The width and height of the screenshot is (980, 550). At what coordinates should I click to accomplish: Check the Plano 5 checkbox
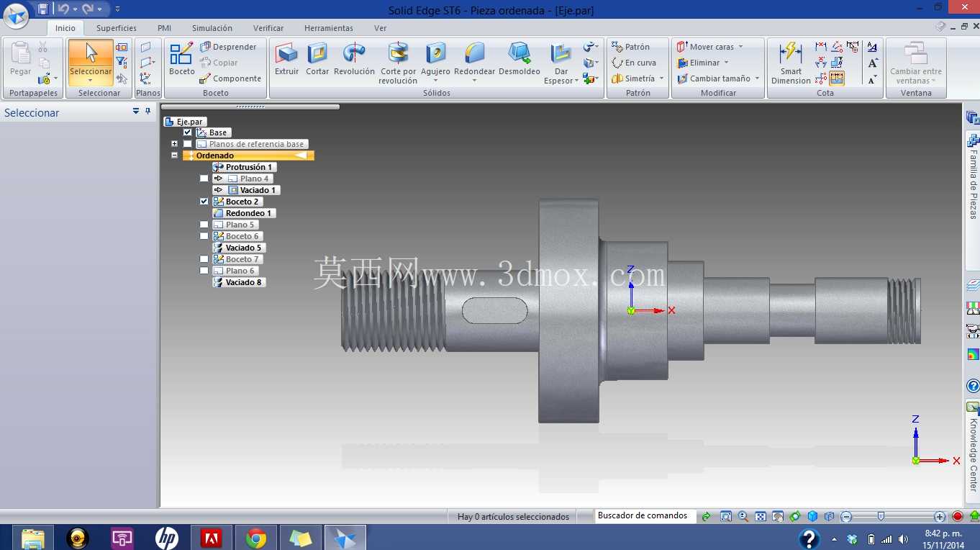(x=204, y=225)
